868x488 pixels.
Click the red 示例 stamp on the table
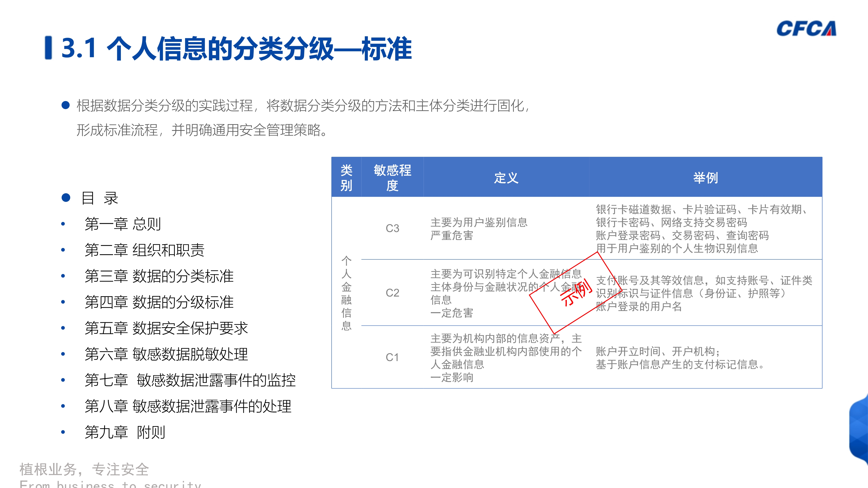point(577,291)
